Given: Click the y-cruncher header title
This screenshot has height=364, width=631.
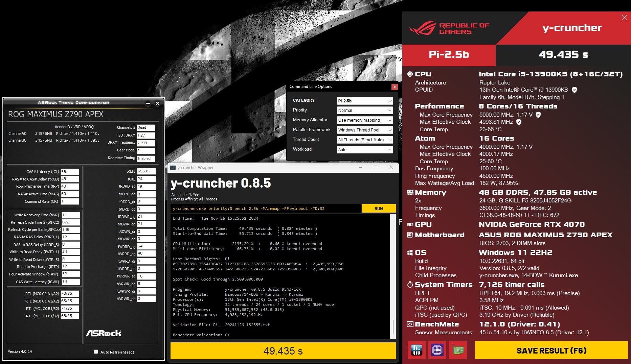Looking at the screenshot, I should pos(572,28).
